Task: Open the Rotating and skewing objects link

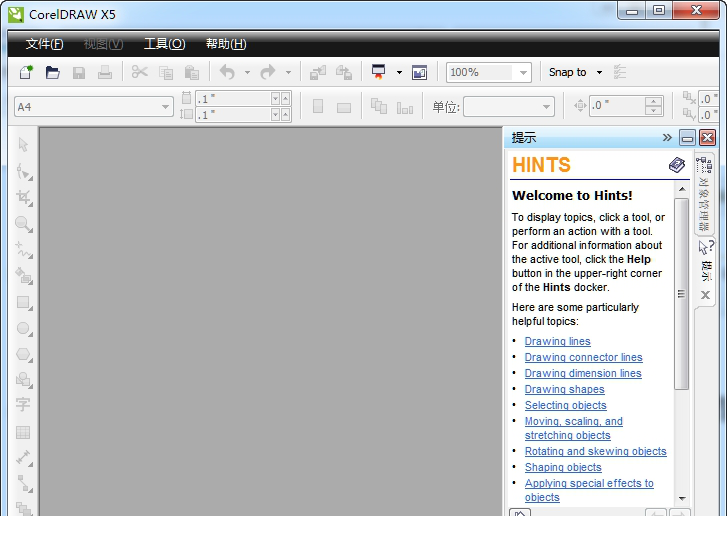Action: pos(595,451)
